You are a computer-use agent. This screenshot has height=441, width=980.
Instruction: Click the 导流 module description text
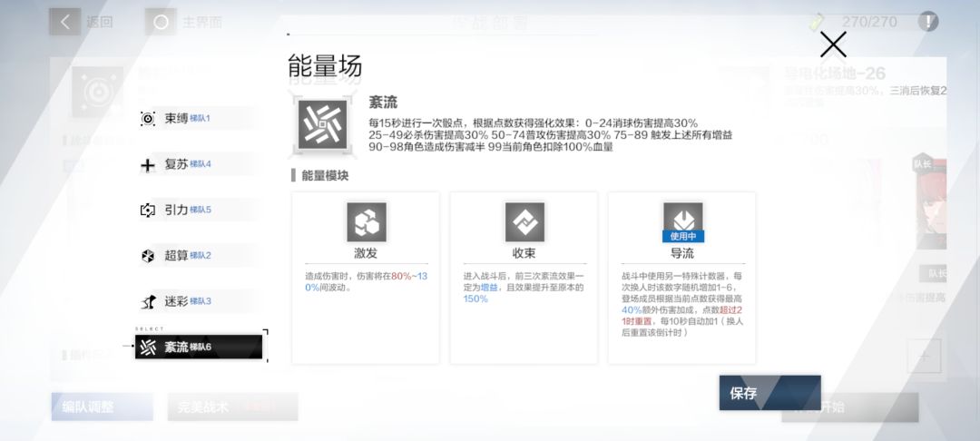pos(682,304)
